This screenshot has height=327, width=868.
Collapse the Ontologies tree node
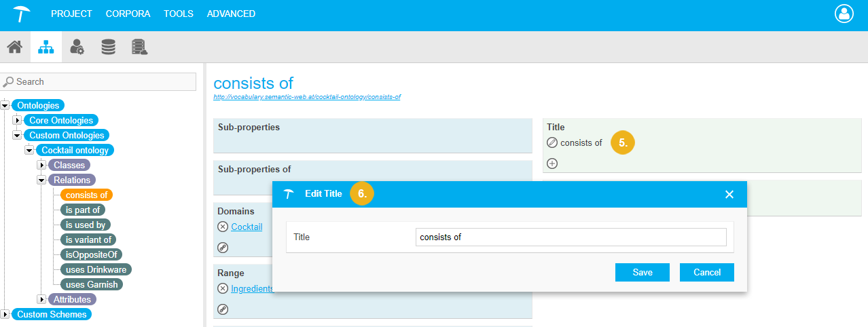[x=5, y=106]
